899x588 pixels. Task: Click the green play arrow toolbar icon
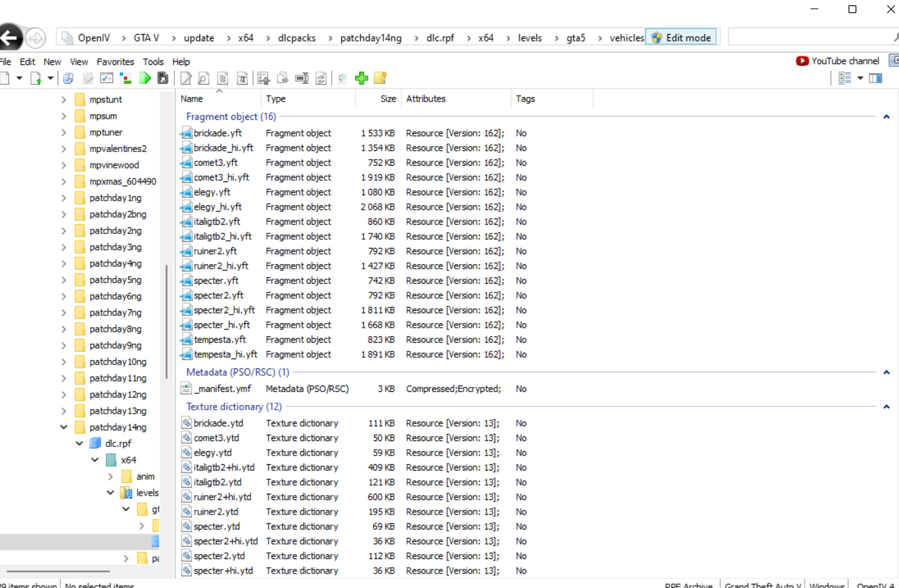(145, 79)
